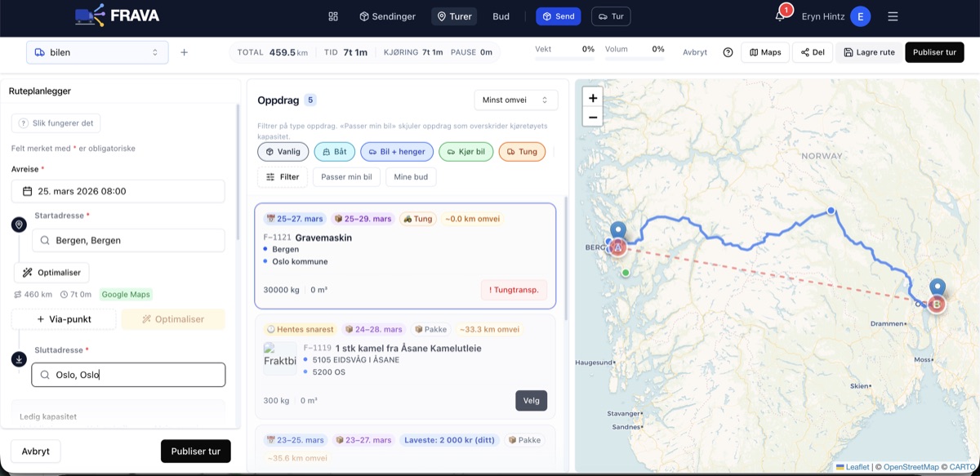Screen dimensions: 980x476
Task: Enable the Passer min bil filter
Action: pyautogui.click(x=346, y=177)
